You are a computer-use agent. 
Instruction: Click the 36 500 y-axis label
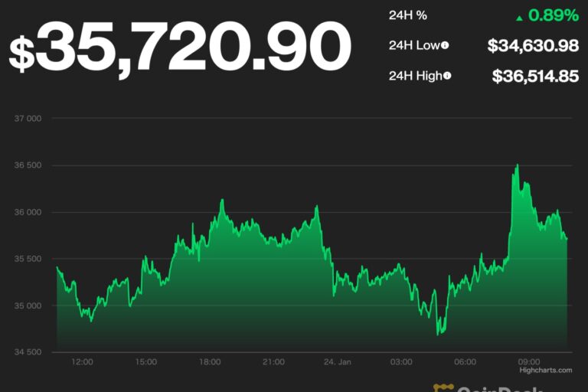click(28, 165)
